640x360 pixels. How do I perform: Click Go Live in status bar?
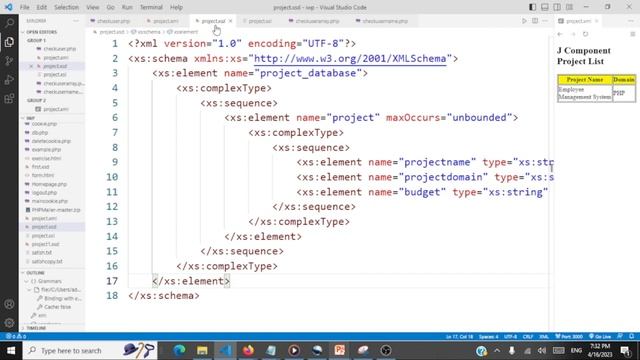point(600,337)
